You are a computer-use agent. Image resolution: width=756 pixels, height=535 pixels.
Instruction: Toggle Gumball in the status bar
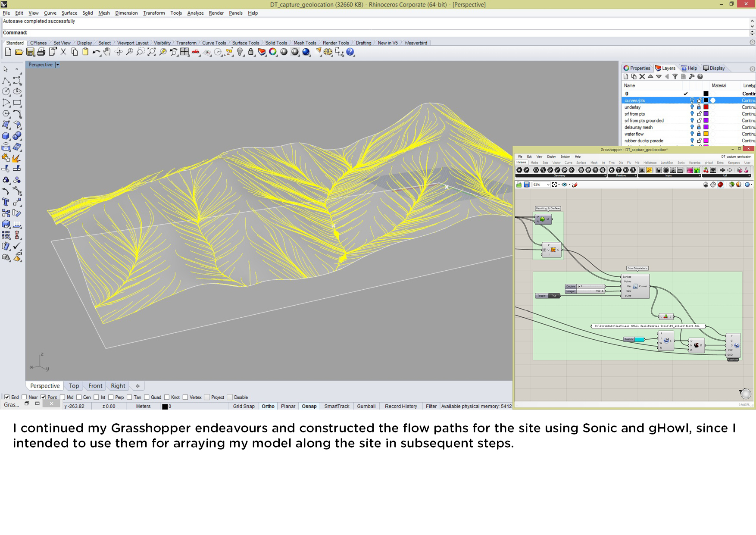366,406
